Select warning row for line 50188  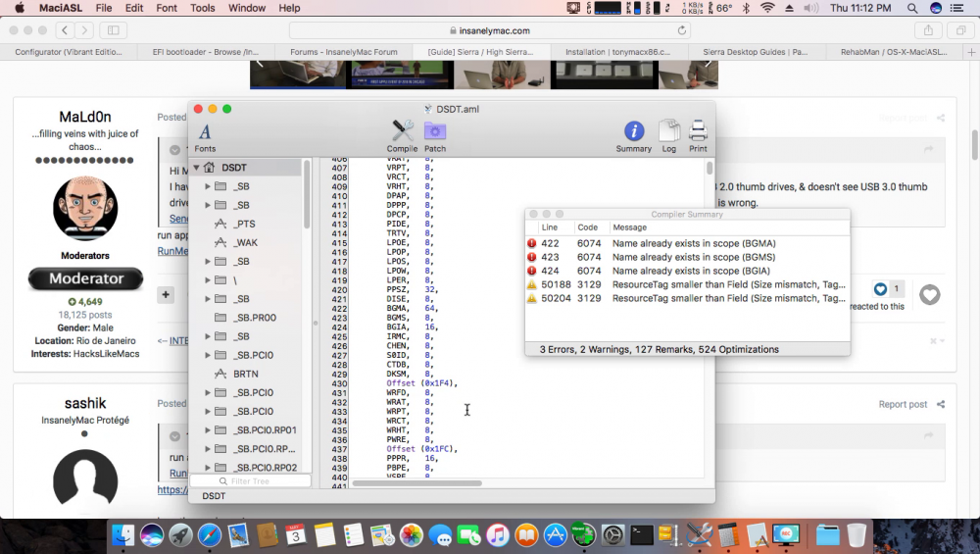[688, 284]
